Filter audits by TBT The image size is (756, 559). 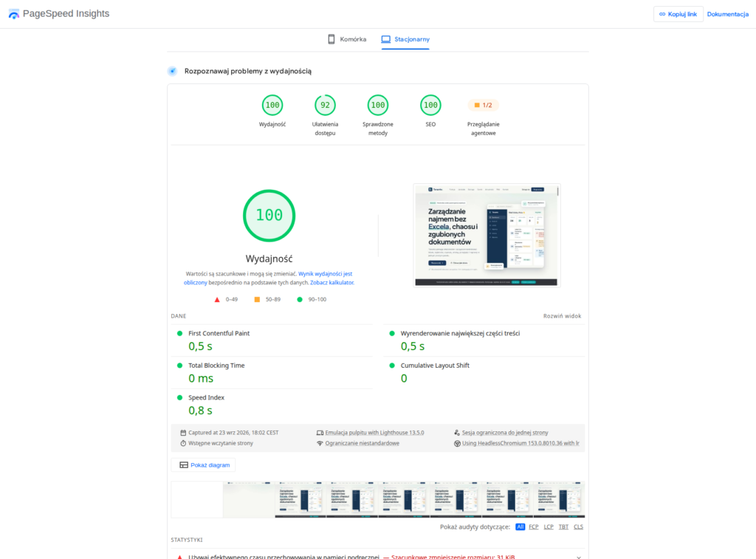[x=563, y=527]
